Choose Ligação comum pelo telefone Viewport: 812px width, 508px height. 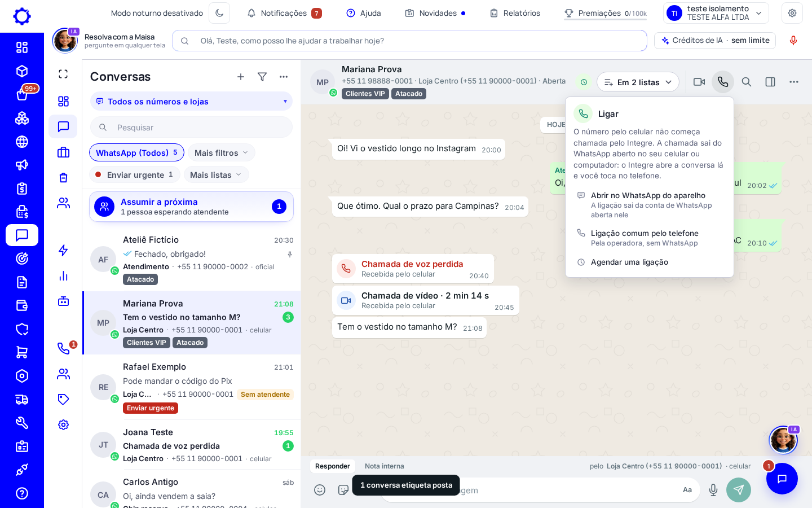tap(650, 238)
